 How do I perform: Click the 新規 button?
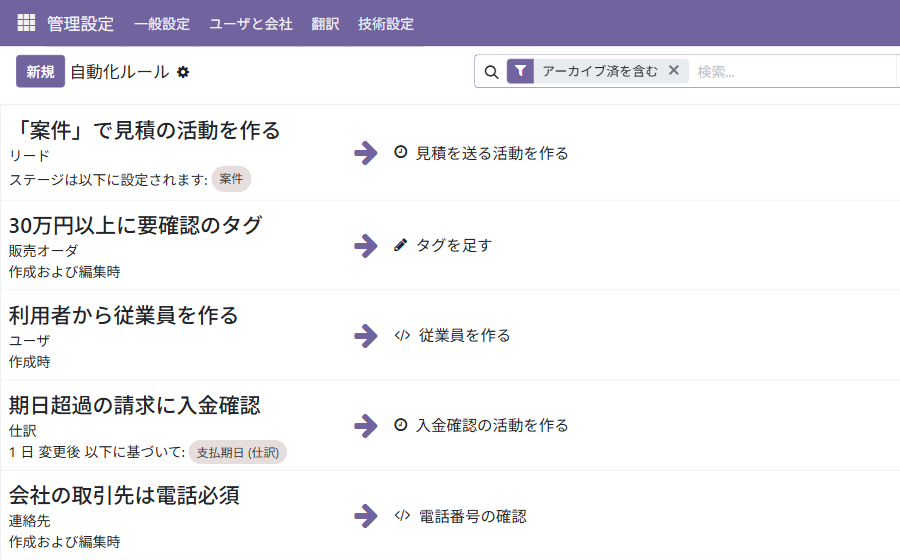40,71
